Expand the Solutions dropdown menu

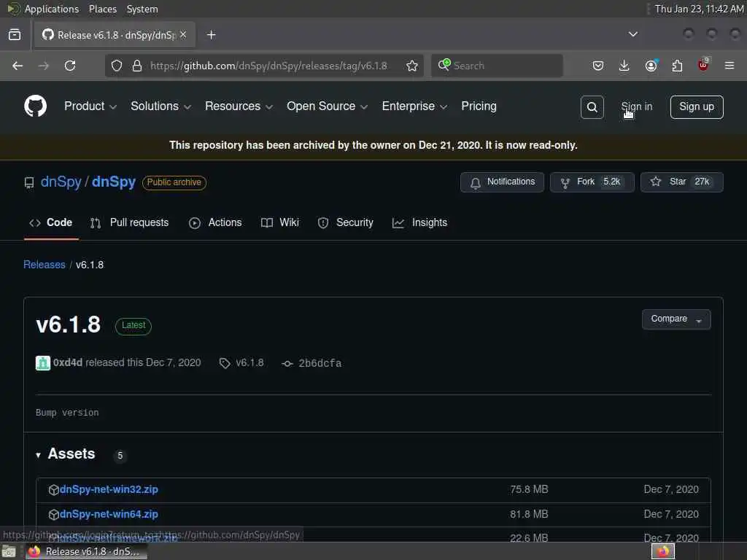tap(161, 106)
